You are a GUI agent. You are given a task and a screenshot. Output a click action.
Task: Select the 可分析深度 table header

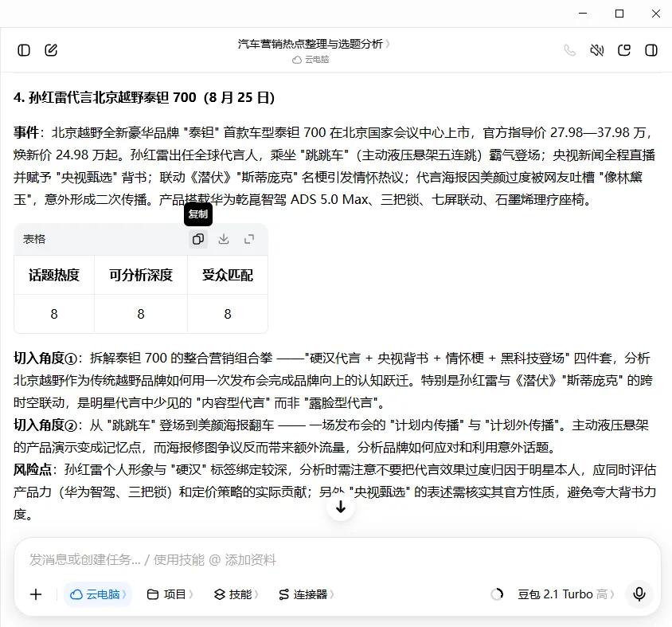tap(141, 275)
